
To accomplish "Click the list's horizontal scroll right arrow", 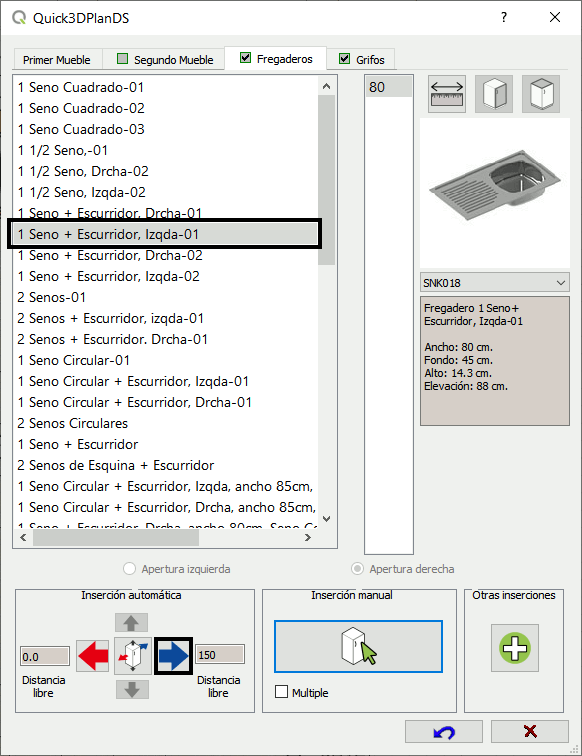I will (x=308, y=538).
